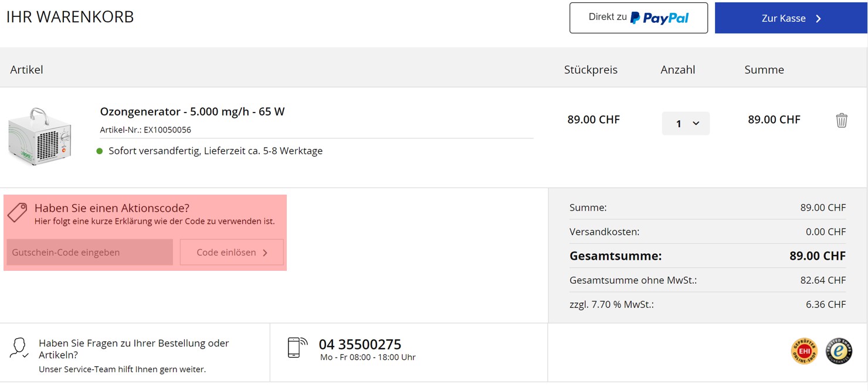Click the customer service person icon
868x391 pixels.
19,348
